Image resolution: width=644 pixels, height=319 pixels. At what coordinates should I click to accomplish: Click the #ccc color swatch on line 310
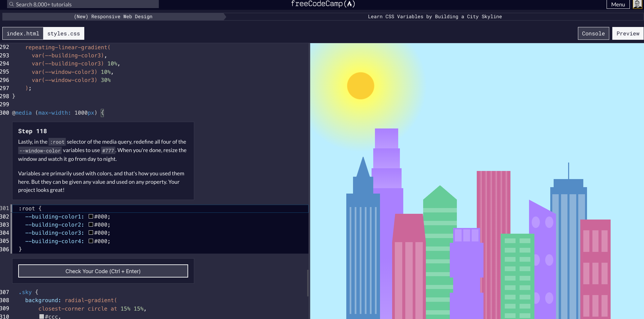(x=41, y=316)
